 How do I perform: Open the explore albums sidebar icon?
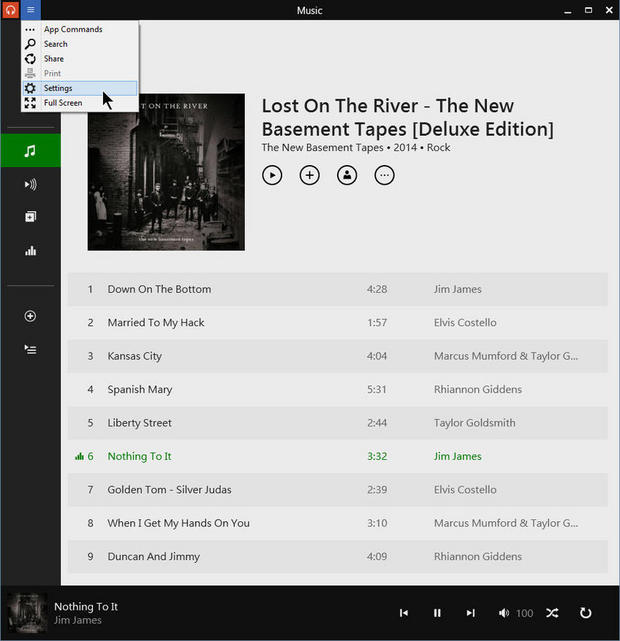pyautogui.click(x=30, y=217)
